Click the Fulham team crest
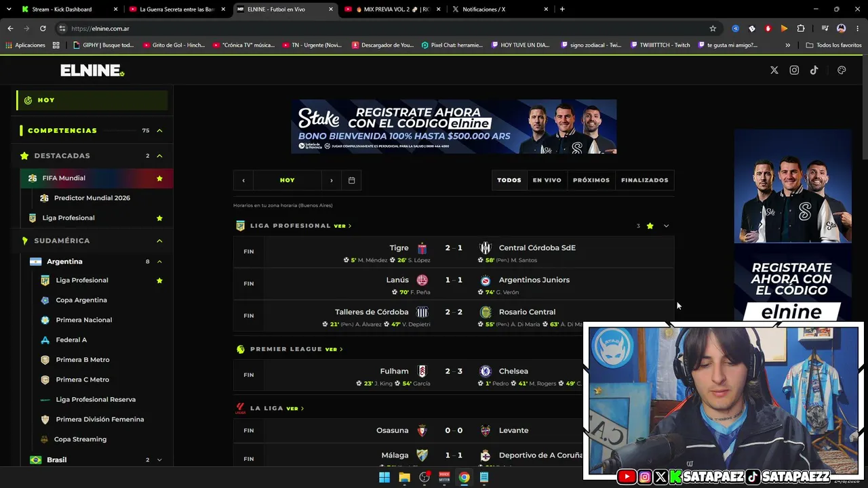868x488 pixels. point(422,371)
